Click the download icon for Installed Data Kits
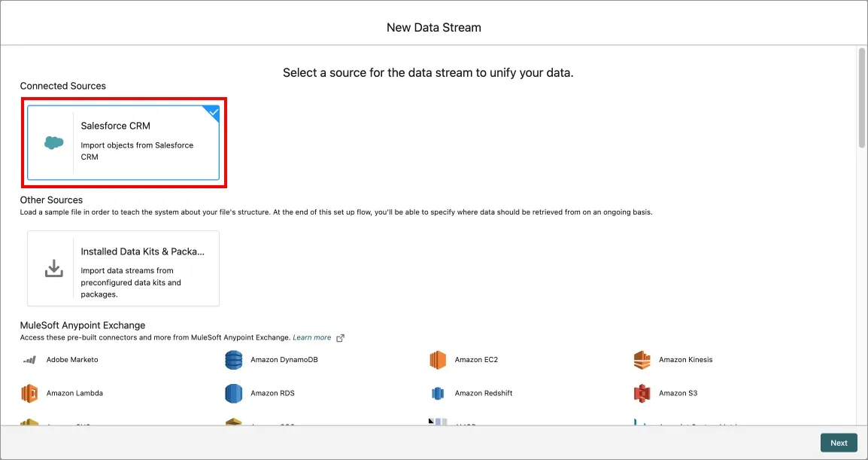Image resolution: width=868 pixels, height=460 pixels. [x=53, y=269]
